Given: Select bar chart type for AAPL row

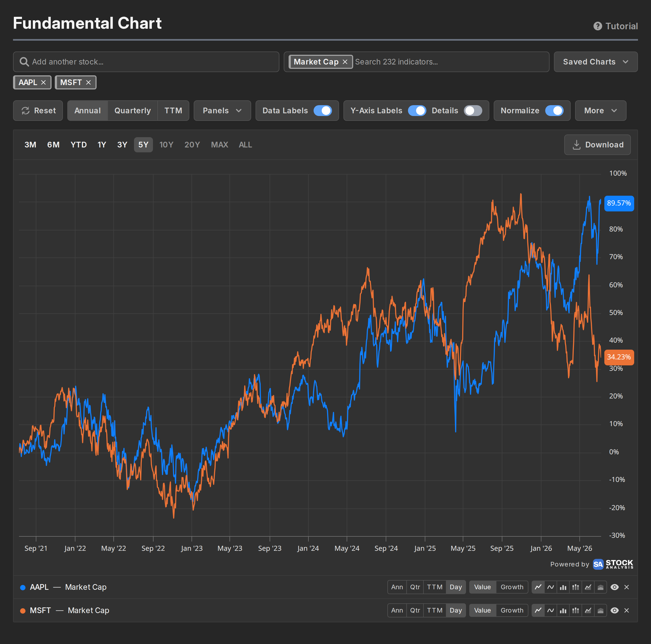Looking at the screenshot, I should (563, 587).
